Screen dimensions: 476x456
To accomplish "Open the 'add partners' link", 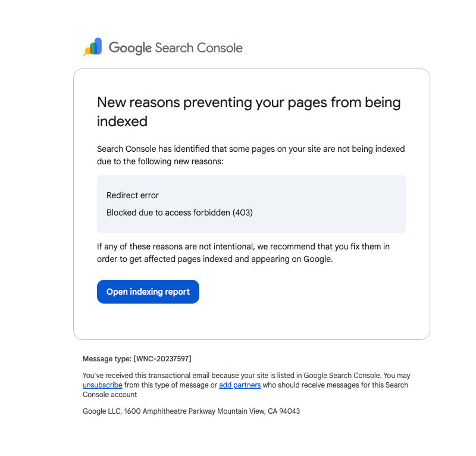I will [239, 385].
